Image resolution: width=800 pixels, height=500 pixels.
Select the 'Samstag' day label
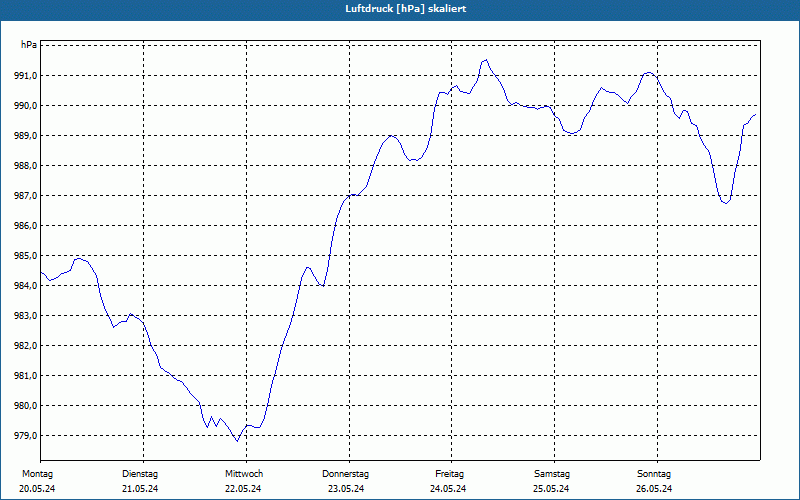552,474
